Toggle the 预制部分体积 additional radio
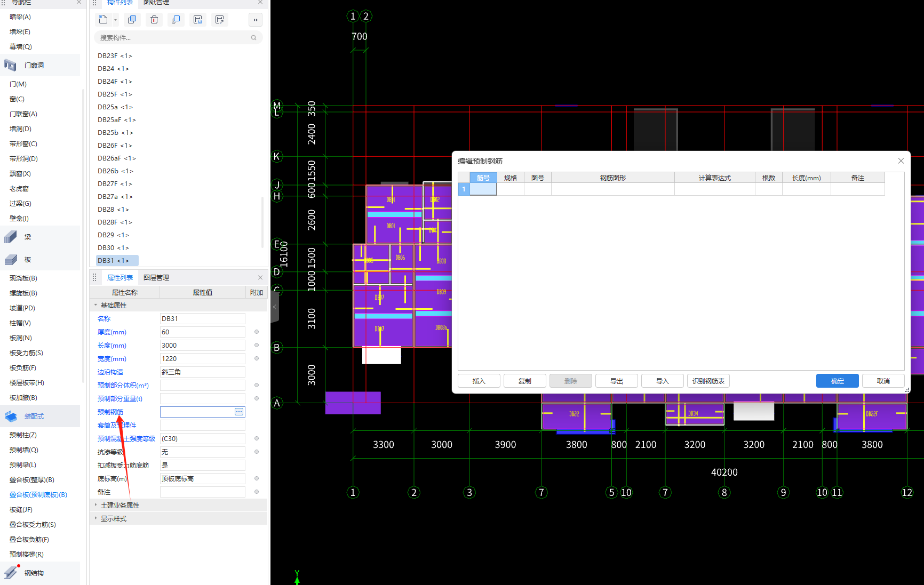This screenshot has height=585, width=924. point(257,385)
